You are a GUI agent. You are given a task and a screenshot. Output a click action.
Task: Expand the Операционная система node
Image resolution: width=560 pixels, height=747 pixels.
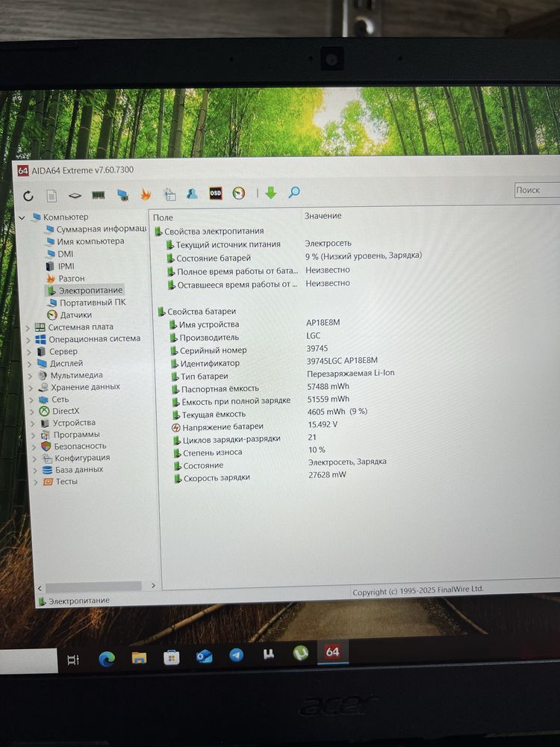click(28, 340)
